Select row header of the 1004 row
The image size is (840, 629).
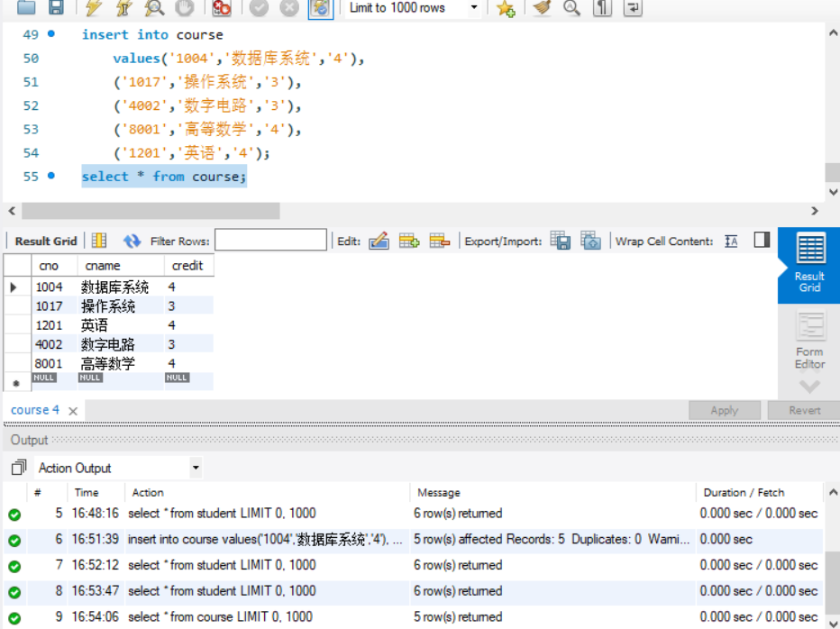click(x=16, y=287)
